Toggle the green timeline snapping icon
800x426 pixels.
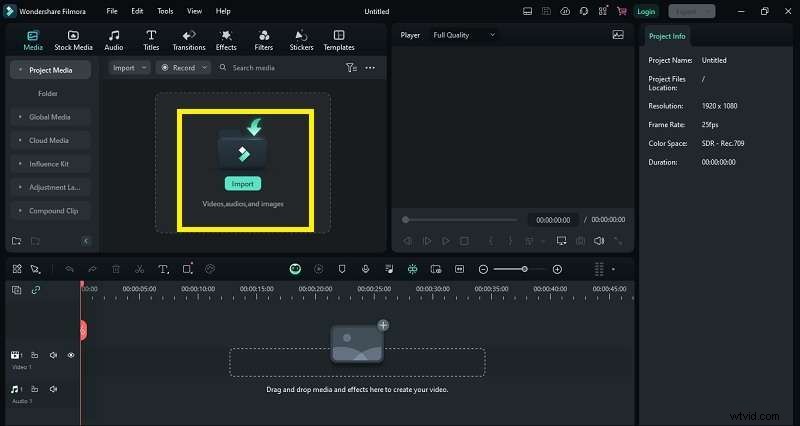412,269
